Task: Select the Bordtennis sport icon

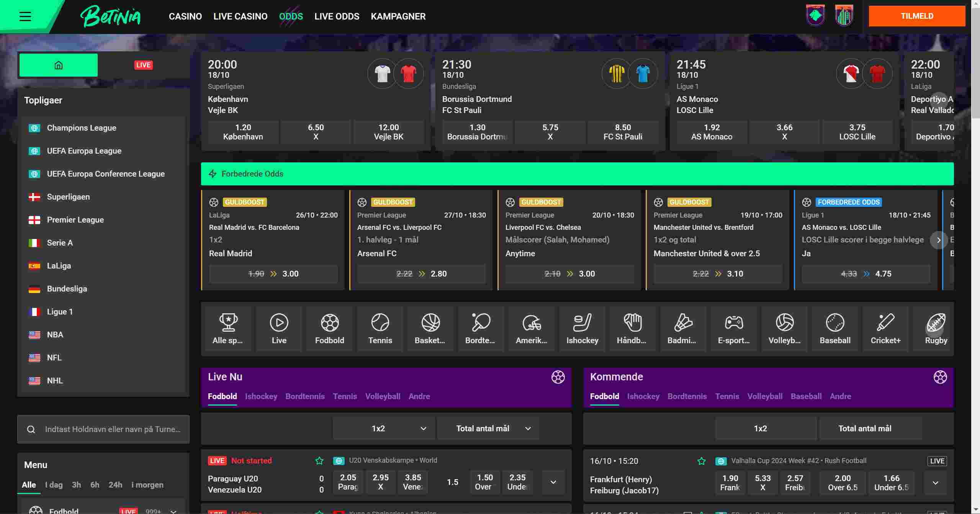Action: (x=481, y=329)
